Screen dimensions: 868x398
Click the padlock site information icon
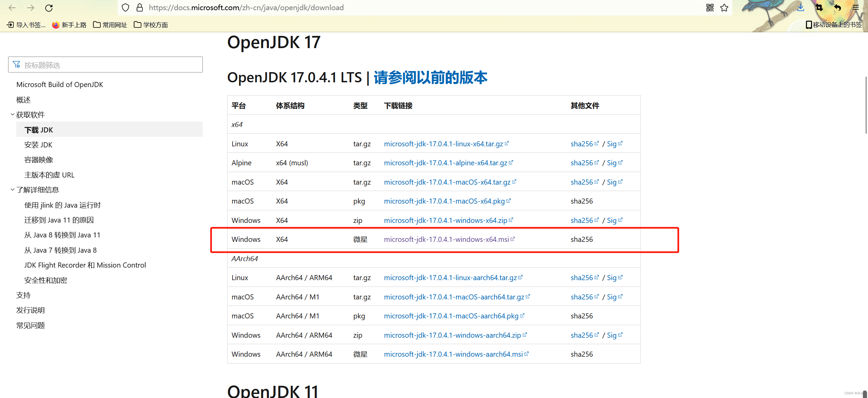point(139,8)
